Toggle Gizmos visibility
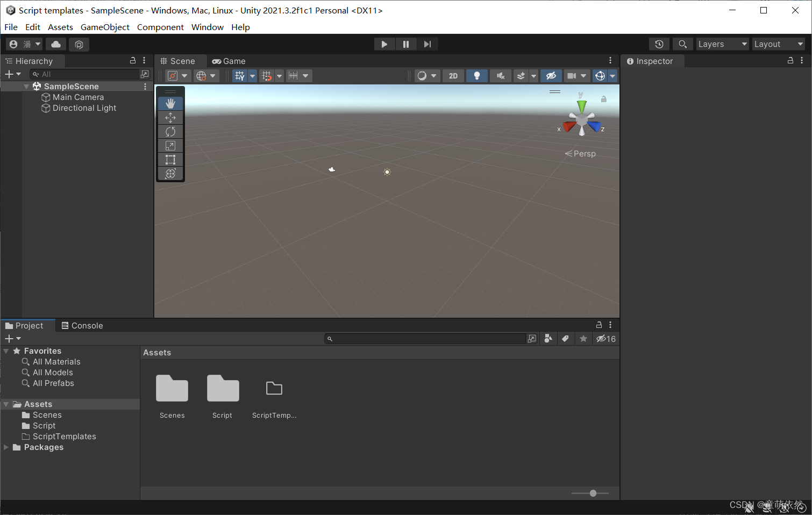The width and height of the screenshot is (812, 515). pyautogui.click(x=600, y=76)
